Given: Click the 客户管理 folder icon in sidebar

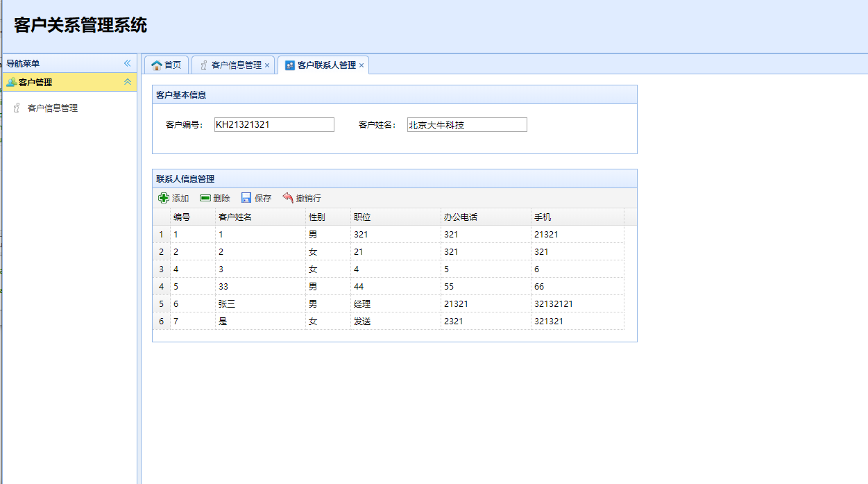Looking at the screenshot, I should coord(10,82).
